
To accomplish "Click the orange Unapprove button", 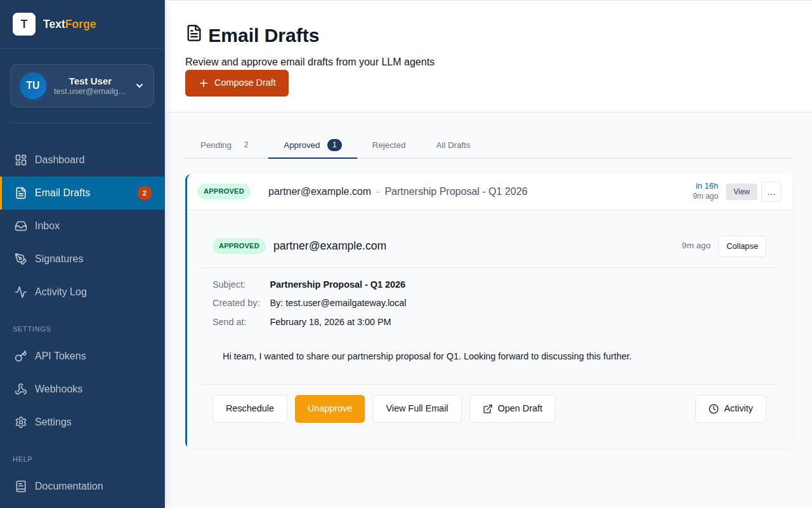I will point(330,409).
